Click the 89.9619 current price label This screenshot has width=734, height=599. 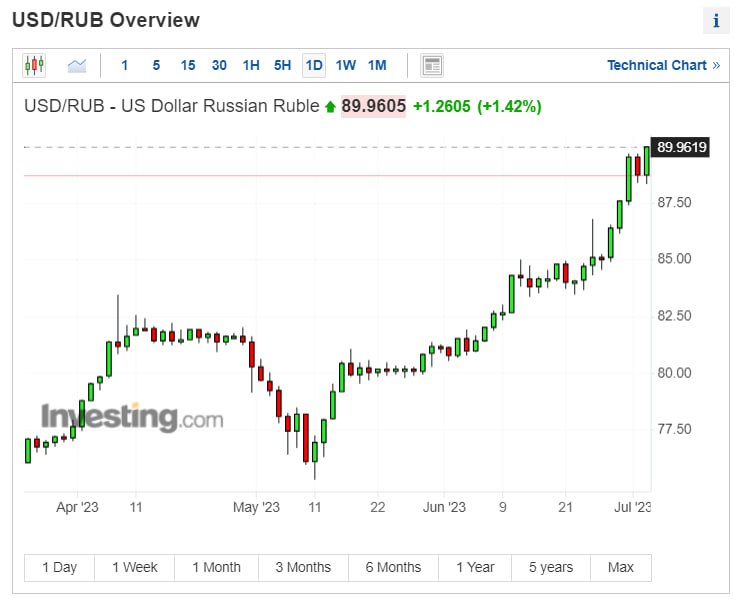(x=681, y=147)
